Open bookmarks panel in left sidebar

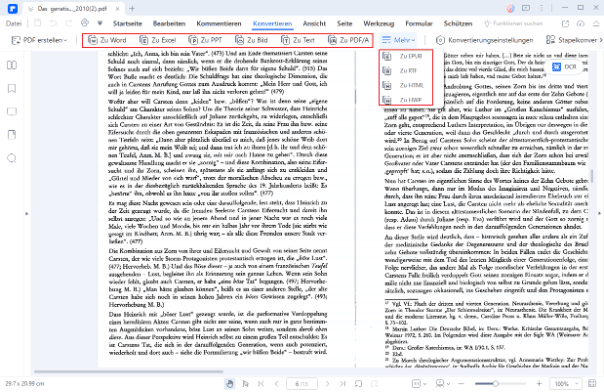point(12,89)
